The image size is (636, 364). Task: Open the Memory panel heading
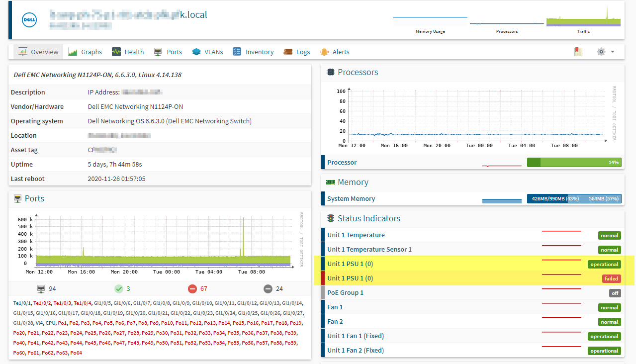(x=353, y=182)
